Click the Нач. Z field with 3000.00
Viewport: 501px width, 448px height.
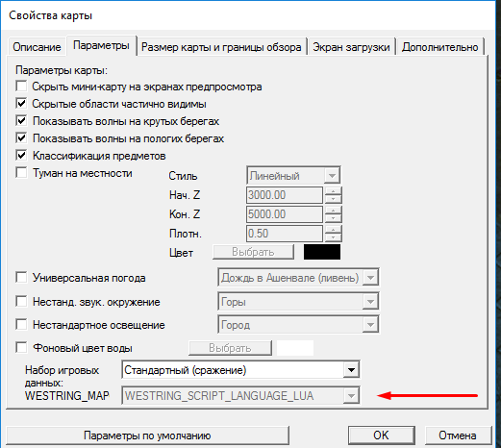(285, 195)
